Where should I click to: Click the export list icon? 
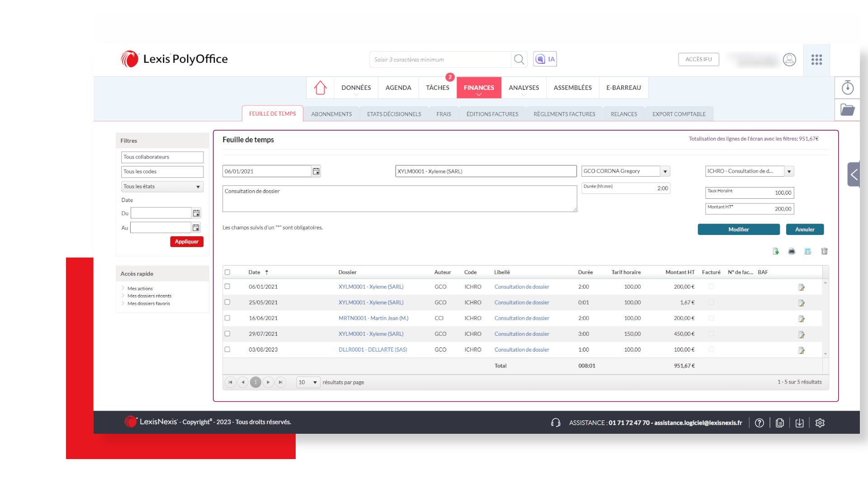[808, 251]
